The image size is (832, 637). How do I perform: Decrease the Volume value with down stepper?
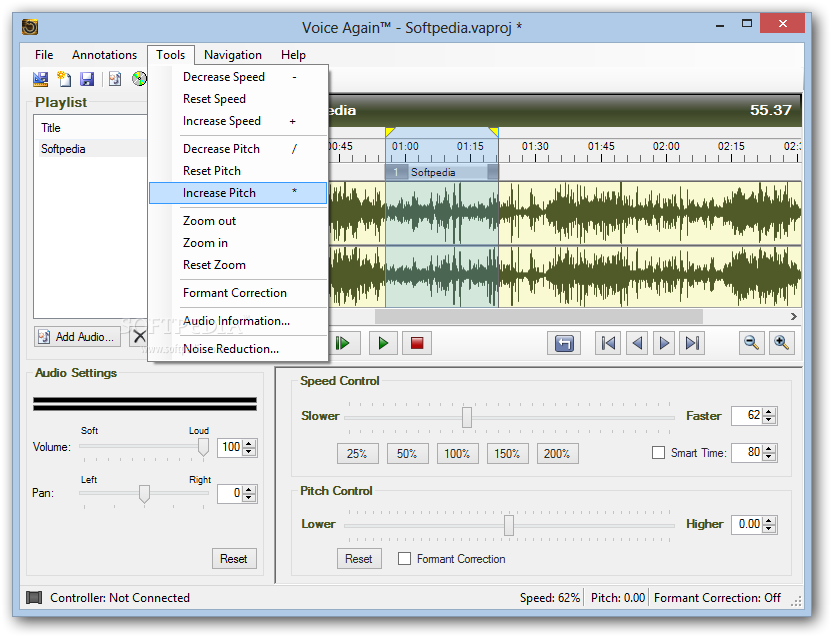click(x=249, y=451)
